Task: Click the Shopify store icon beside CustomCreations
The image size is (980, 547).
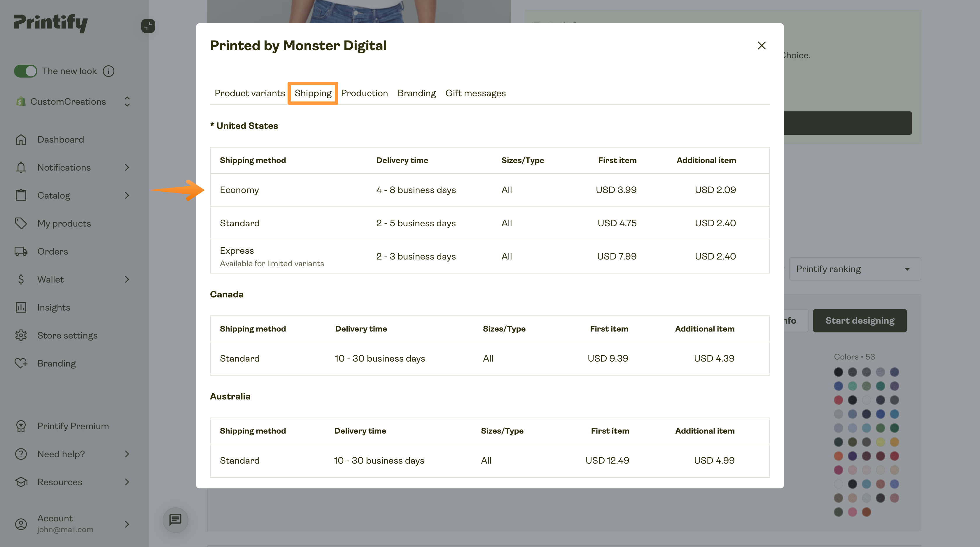Action: click(21, 101)
